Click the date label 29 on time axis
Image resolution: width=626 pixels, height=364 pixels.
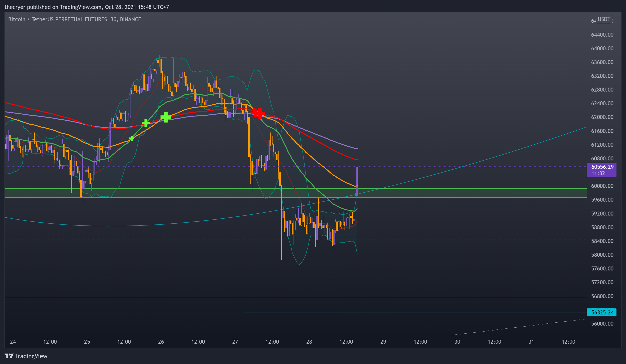(x=383, y=342)
